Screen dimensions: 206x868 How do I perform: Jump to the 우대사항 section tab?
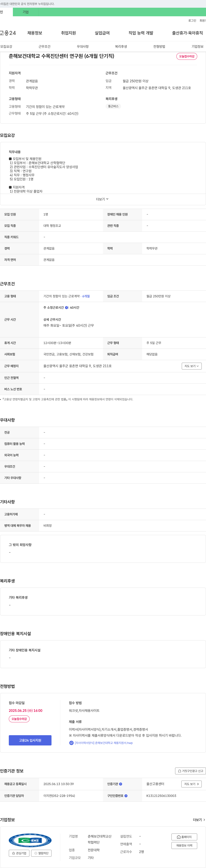point(83,46)
